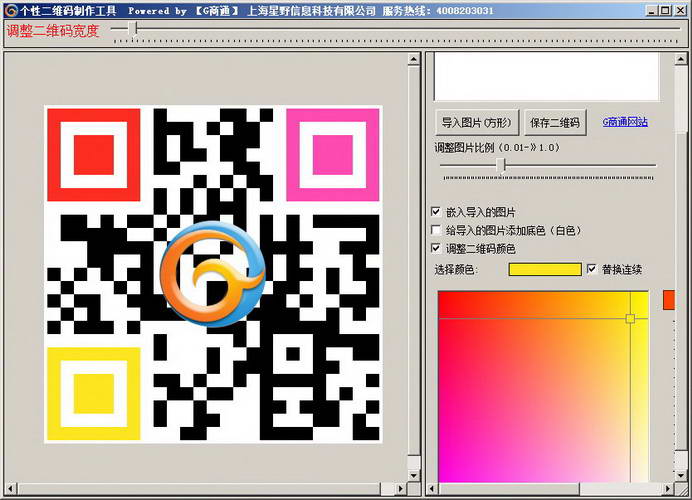This screenshot has height=500, width=692.
Task: Click the 调整二维码宽度 slider thumb
Action: [132, 29]
